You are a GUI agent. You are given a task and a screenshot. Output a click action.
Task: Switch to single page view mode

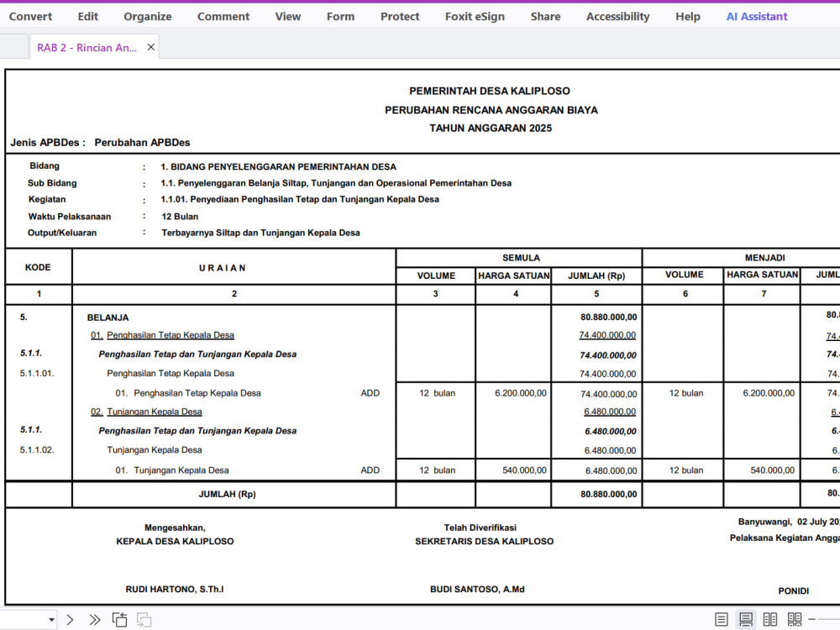coord(722,620)
